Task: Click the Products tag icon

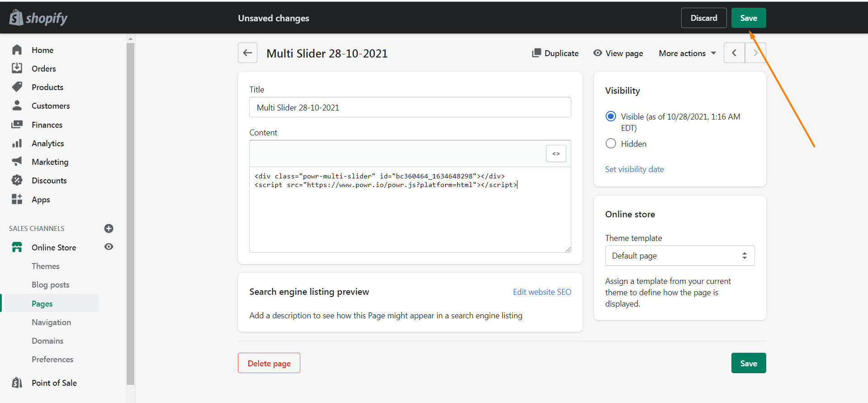Action: tap(17, 87)
